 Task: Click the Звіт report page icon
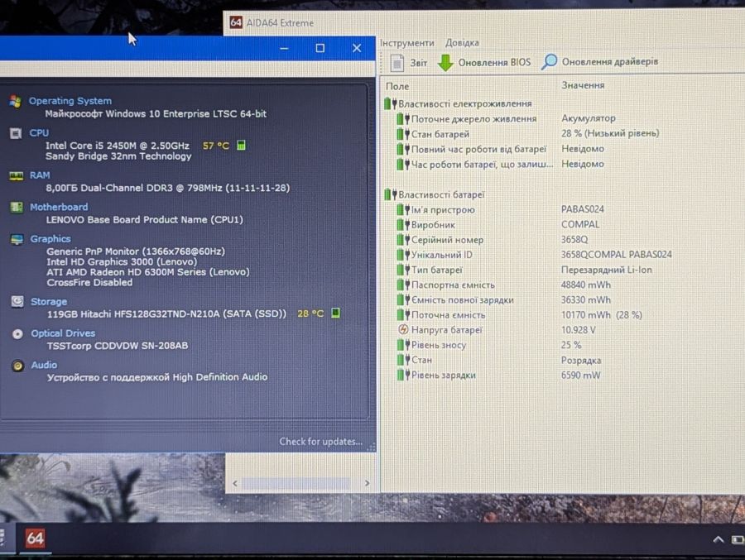click(397, 63)
